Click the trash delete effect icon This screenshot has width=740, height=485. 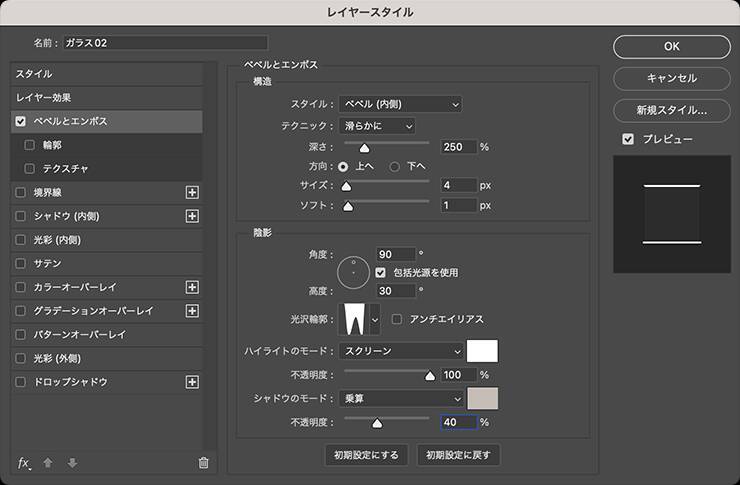[203, 462]
